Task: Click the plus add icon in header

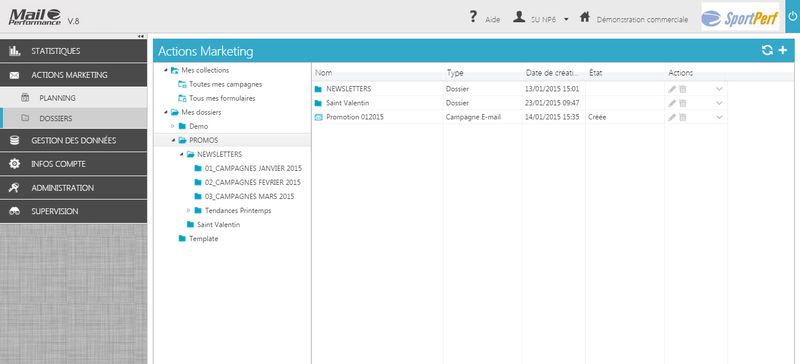Action: pos(783,50)
